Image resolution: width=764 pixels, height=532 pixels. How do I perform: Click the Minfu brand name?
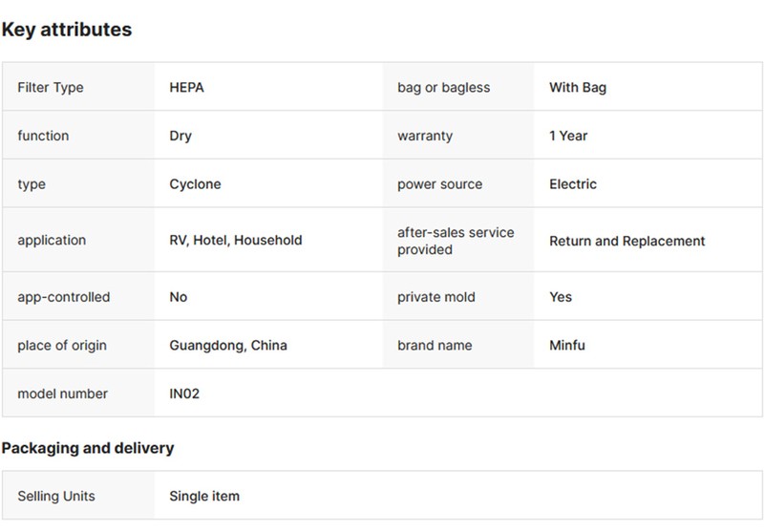[567, 345]
